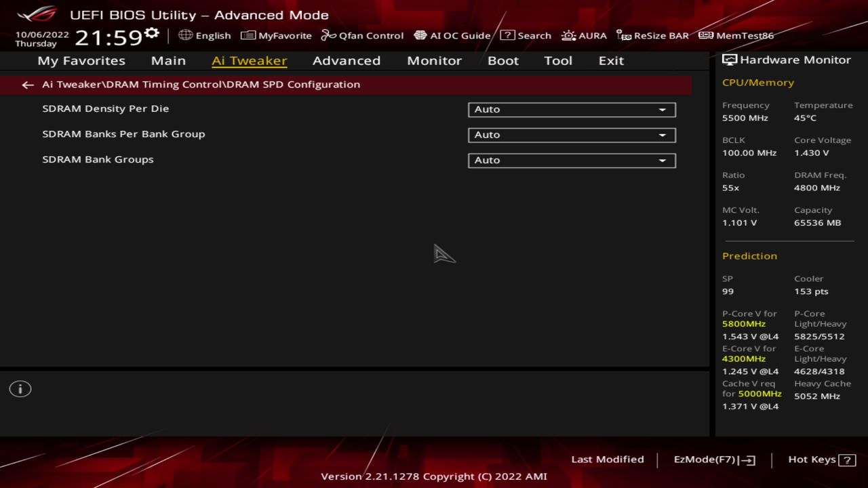Open MyFavorite list icon
This screenshot has height=488, width=868.
click(x=248, y=35)
